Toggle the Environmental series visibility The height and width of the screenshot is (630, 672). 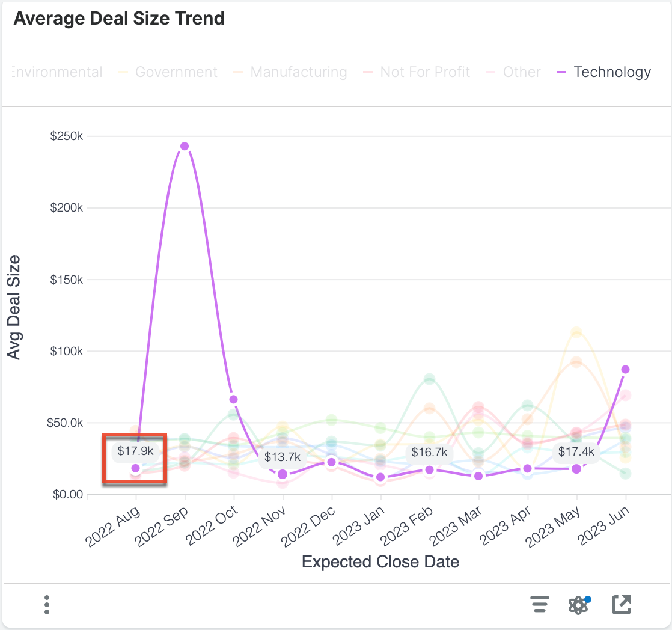pos(56,72)
